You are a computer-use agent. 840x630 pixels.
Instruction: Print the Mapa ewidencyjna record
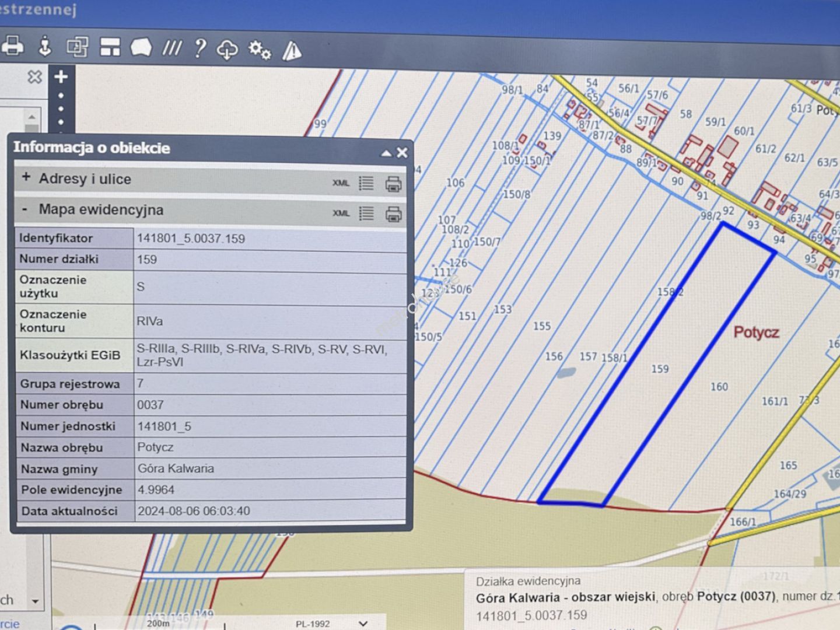point(394,214)
